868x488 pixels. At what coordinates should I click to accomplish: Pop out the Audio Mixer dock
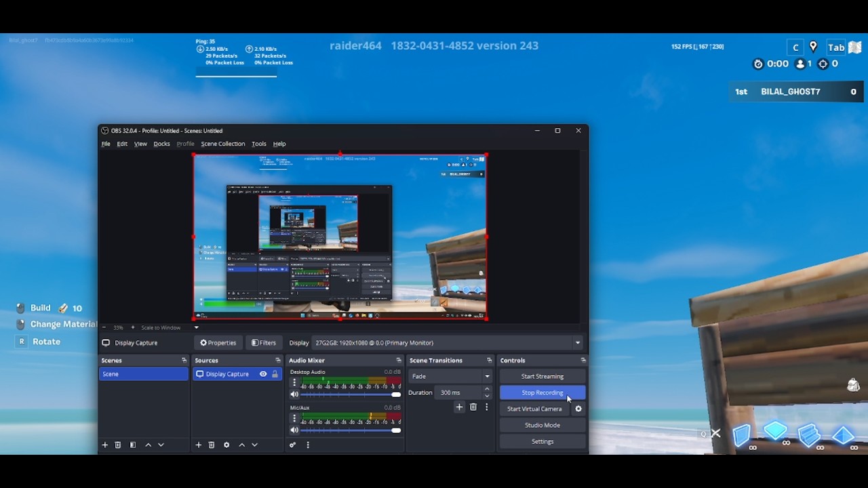[x=399, y=361]
